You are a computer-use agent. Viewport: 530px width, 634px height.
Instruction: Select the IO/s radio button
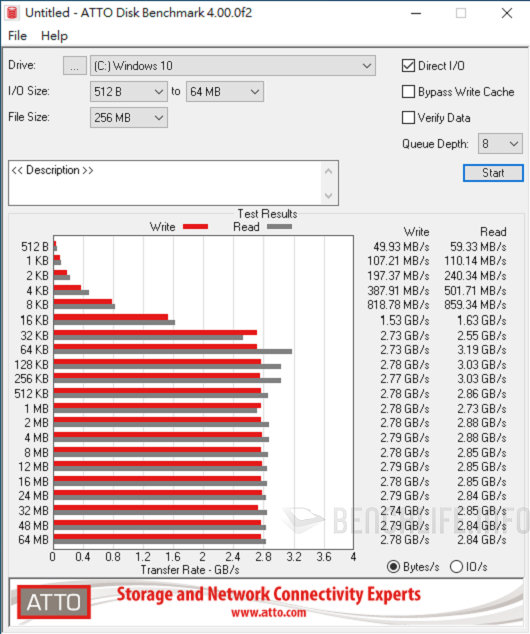pos(456,567)
